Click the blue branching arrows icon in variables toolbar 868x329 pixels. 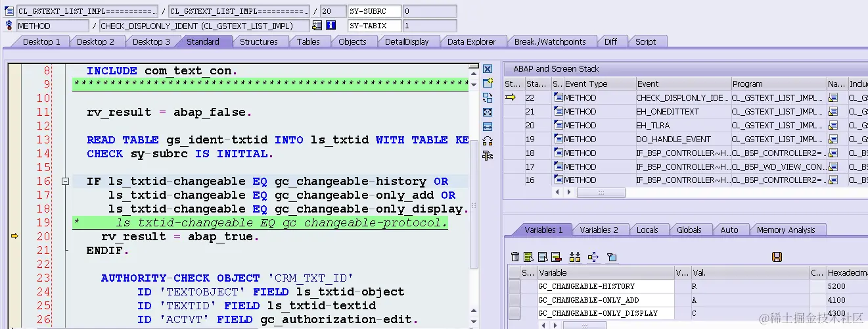tap(593, 257)
